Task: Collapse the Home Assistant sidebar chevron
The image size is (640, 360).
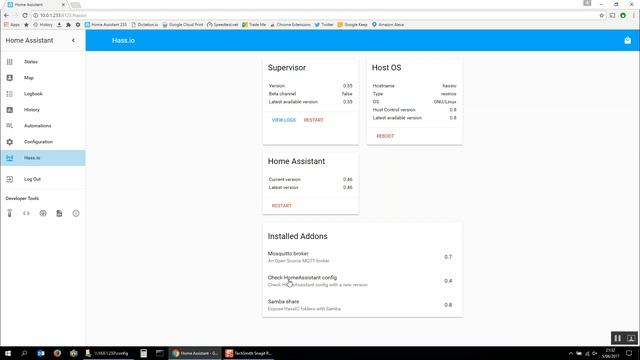Action: tap(73, 40)
